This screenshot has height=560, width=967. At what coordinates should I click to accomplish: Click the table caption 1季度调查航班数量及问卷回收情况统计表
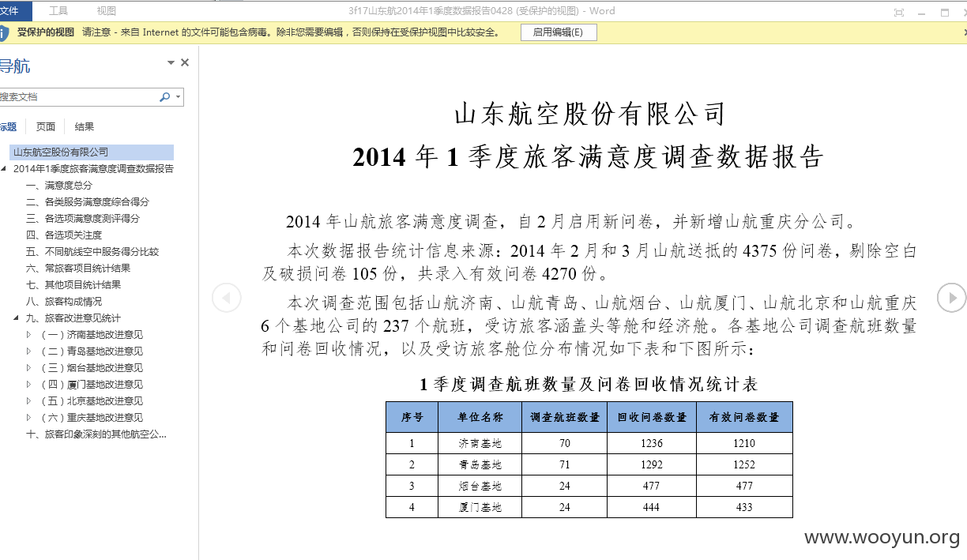(589, 385)
